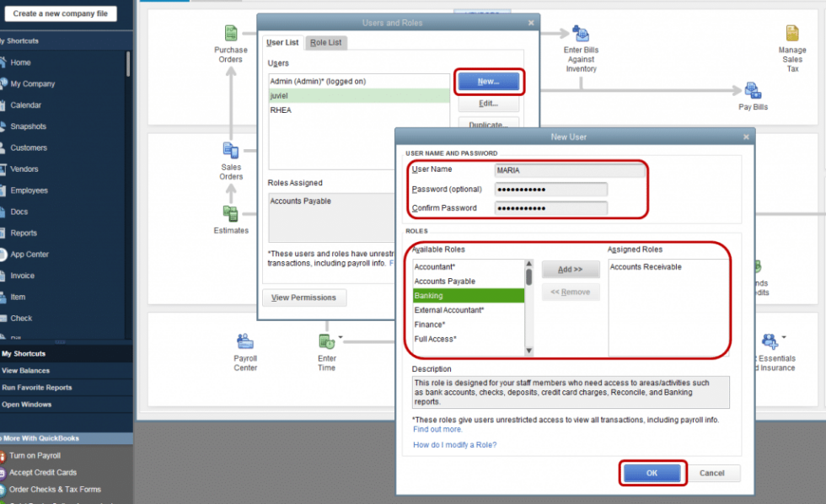Open Snapshots in sidebar
Image resolution: width=826 pixels, height=504 pixels.
tap(29, 126)
